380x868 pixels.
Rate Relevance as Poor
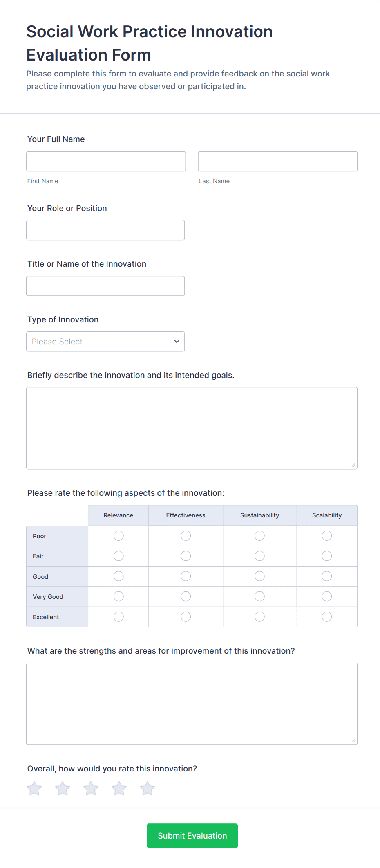pos(118,536)
